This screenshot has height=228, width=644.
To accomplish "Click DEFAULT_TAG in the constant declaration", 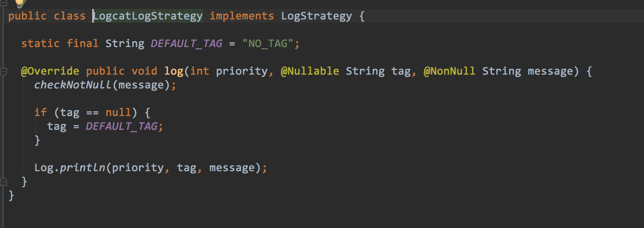I will pyautogui.click(x=186, y=43).
